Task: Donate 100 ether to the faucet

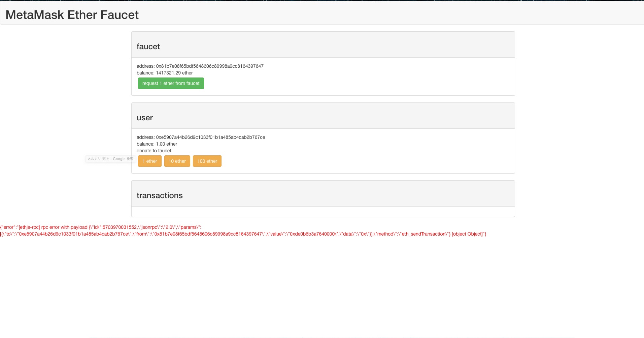Action: pyautogui.click(x=207, y=161)
